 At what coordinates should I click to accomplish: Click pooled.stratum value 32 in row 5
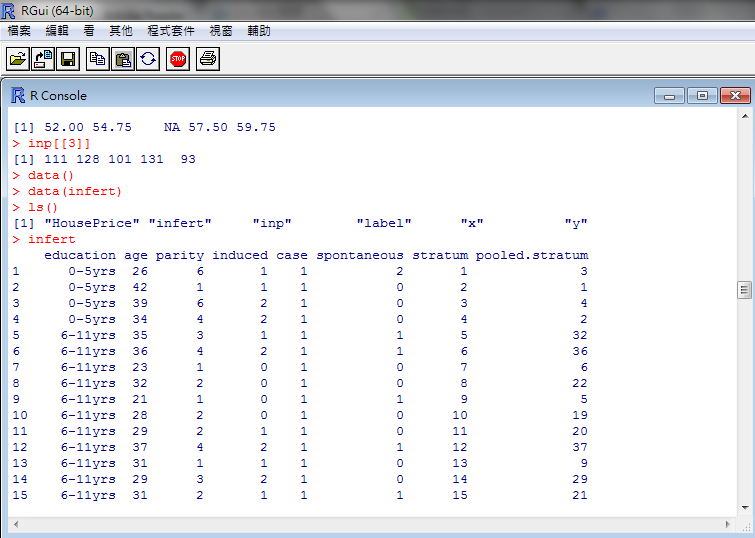580,335
